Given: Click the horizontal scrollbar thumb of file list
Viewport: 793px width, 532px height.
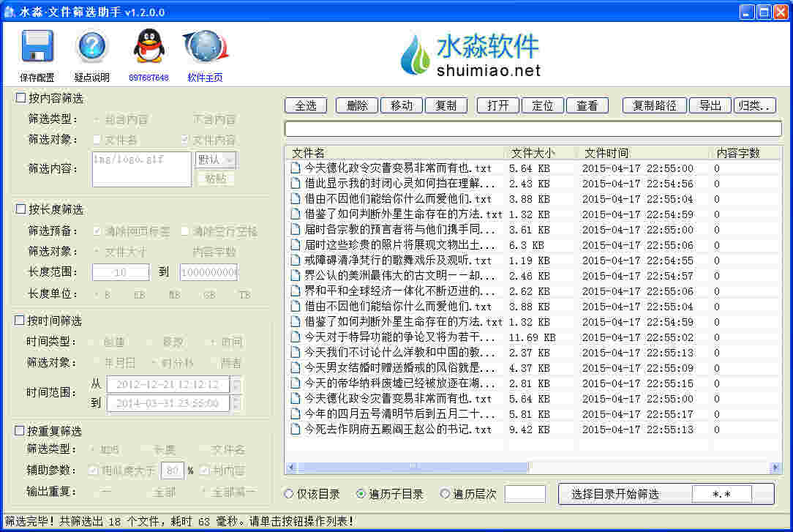Looking at the screenshot, I should point(412,467).
